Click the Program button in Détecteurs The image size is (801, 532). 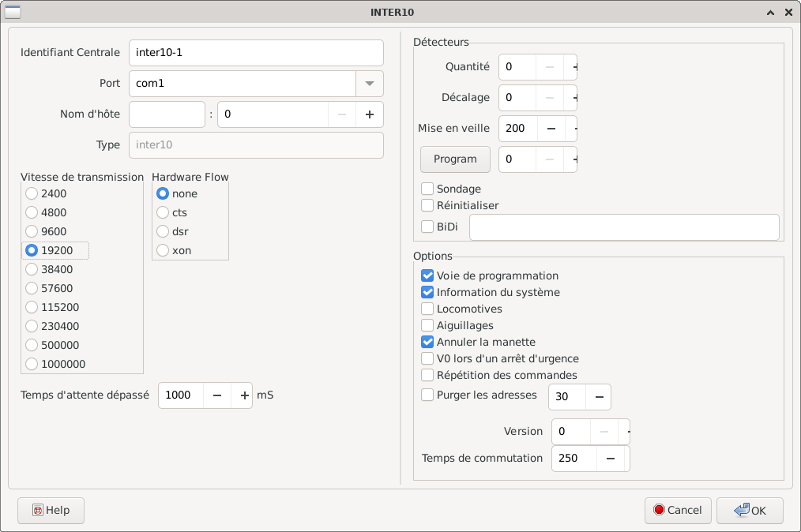pos(455,159)
